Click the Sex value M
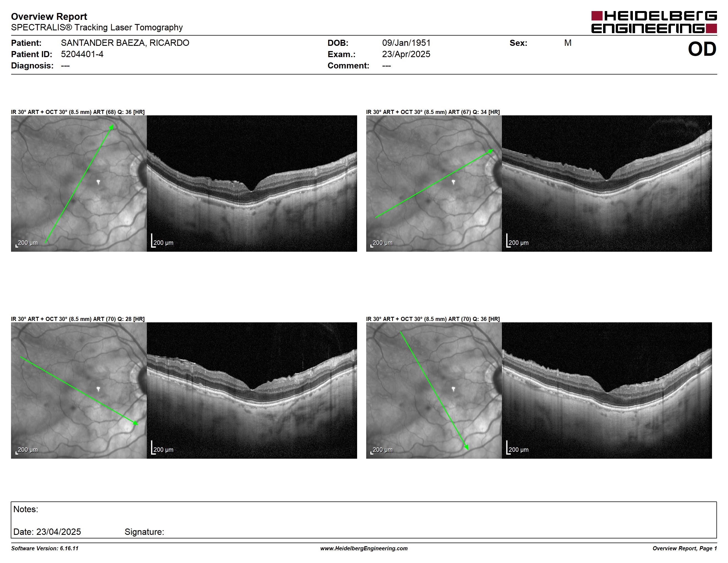 (x=568, y=43)
